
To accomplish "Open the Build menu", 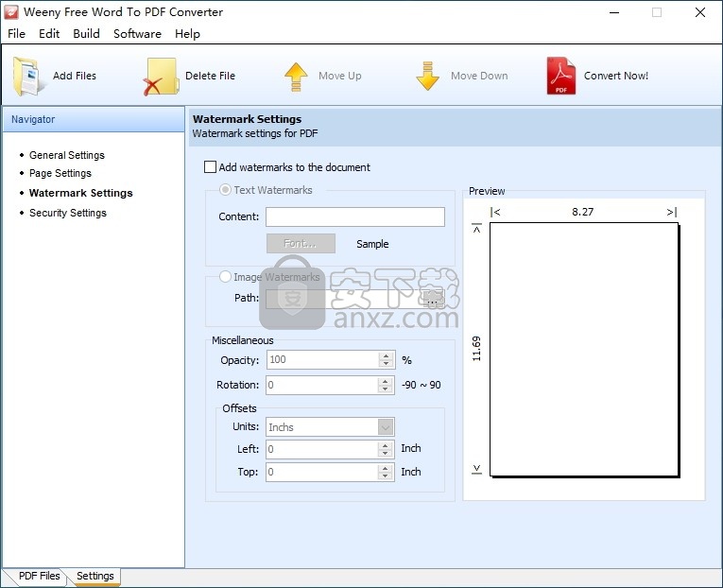I will [86, 34].
